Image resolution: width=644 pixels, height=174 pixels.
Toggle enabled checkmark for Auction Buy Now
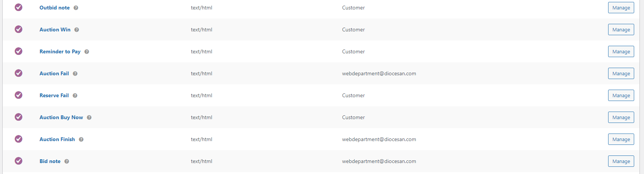pyautogui.click(x=19, y=117)
